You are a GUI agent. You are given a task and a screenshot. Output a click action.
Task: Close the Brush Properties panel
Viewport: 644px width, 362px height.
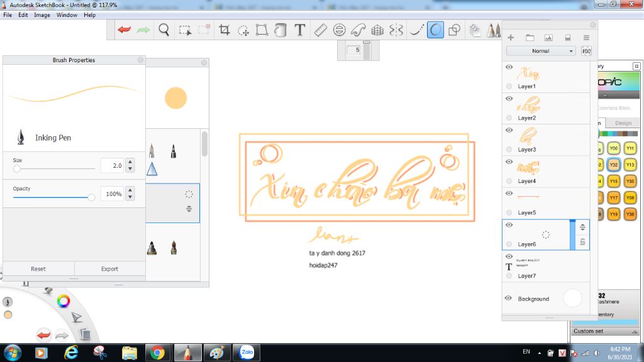pyautogui.click(x=140, y=60)
